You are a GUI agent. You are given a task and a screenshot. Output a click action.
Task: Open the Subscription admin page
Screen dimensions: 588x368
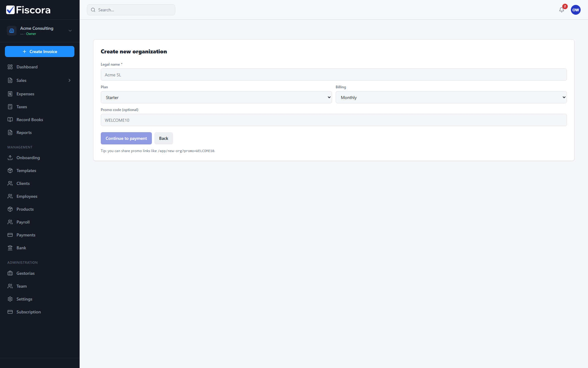point(40,312)
